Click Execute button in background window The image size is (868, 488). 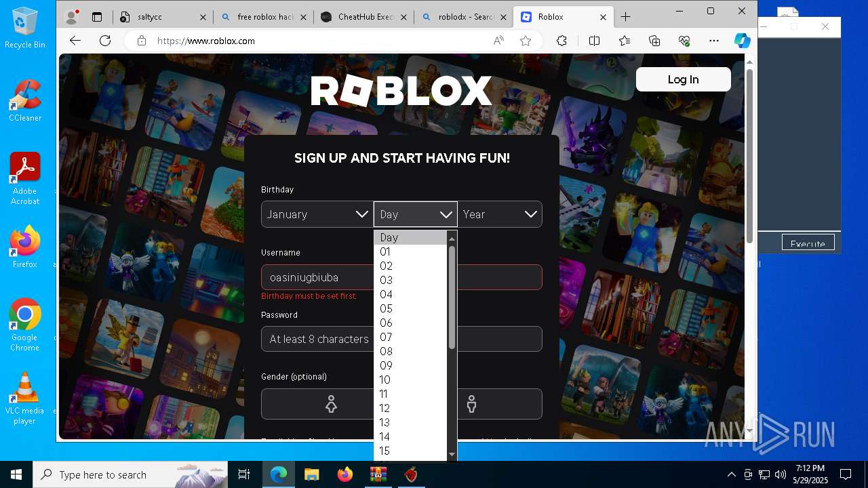tap(808, 243)
